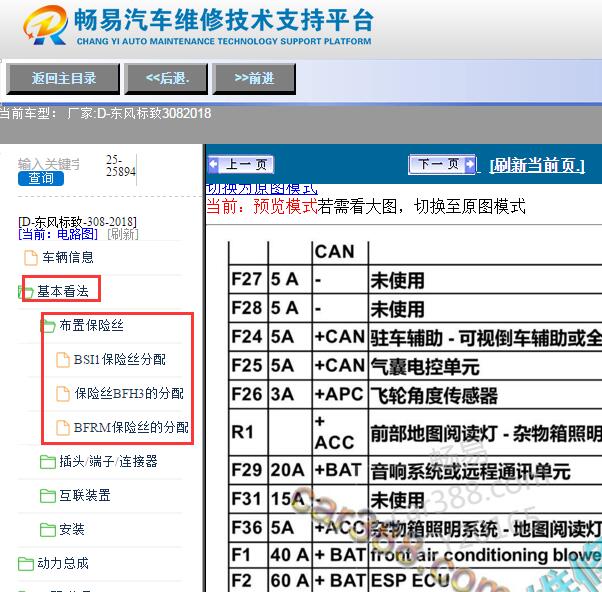Expand the 互联装置 folder icon

48,496
